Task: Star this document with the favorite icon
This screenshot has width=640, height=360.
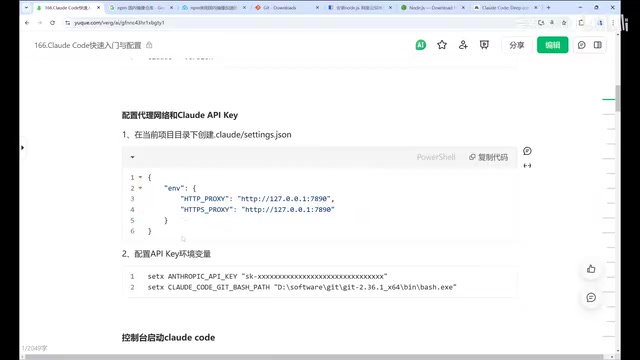Action: pos(442,45)
